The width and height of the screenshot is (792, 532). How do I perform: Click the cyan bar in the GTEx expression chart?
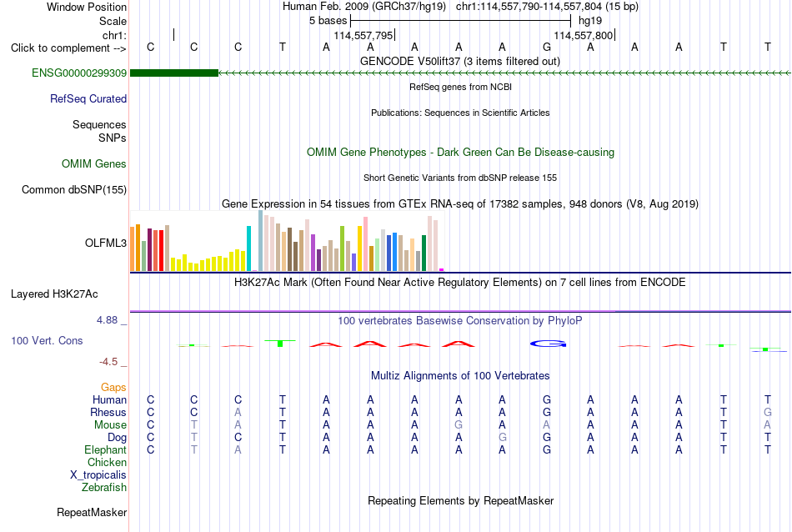[x=249, y=248]
